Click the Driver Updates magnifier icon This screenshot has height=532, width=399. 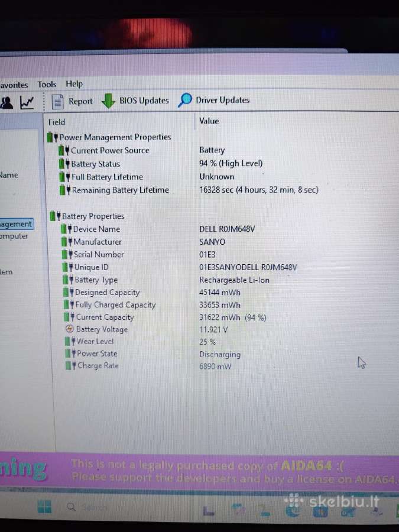tap(185, 100)
